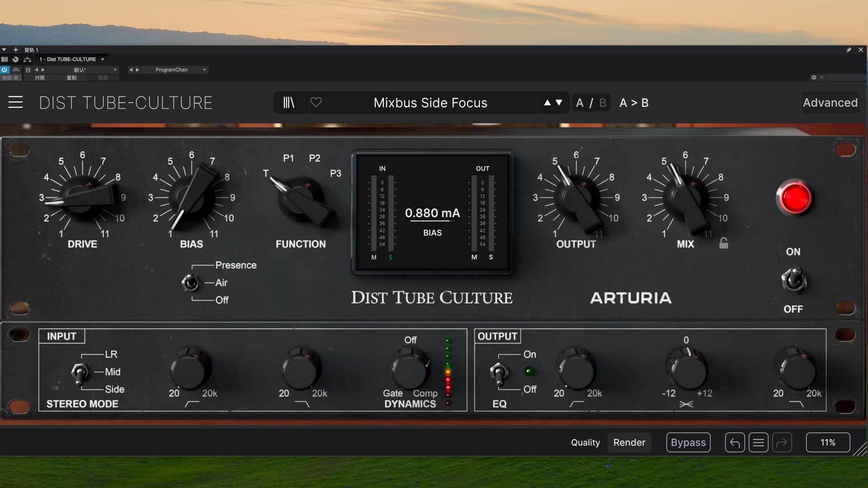
Task: Open the undo history list icon
Action: pyautogui.click(x=758, y=442)
